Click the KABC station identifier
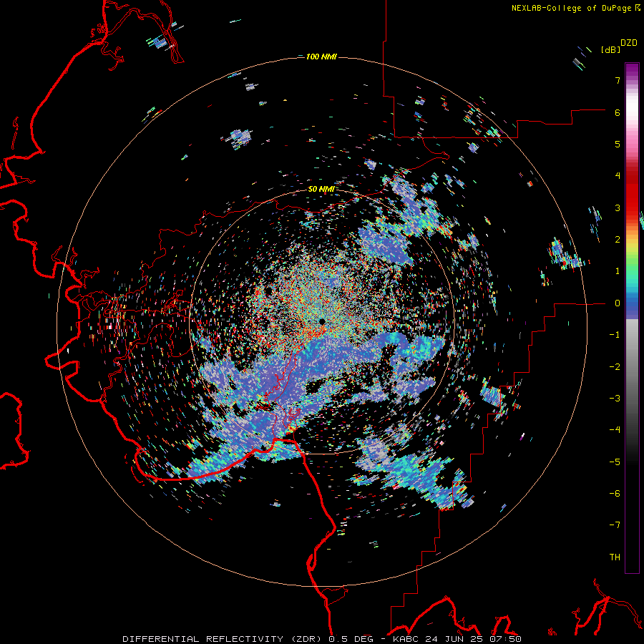The image size is (644, 644). pos(406,639)
